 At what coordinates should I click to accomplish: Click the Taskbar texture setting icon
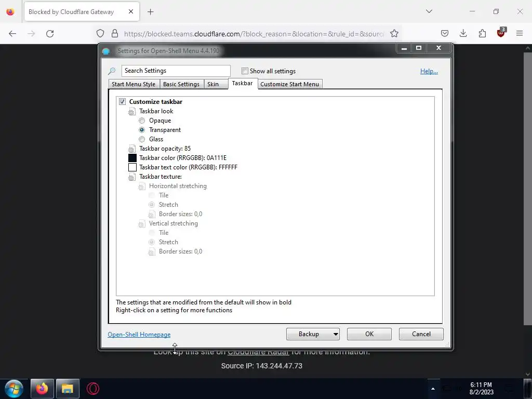pyautogui.click(x=131, y=177)
